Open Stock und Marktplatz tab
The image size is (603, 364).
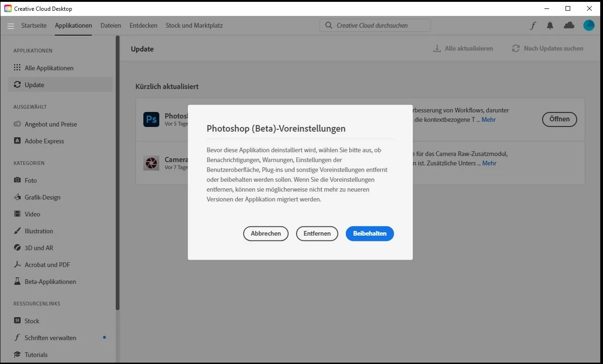(x=194, y=25)
